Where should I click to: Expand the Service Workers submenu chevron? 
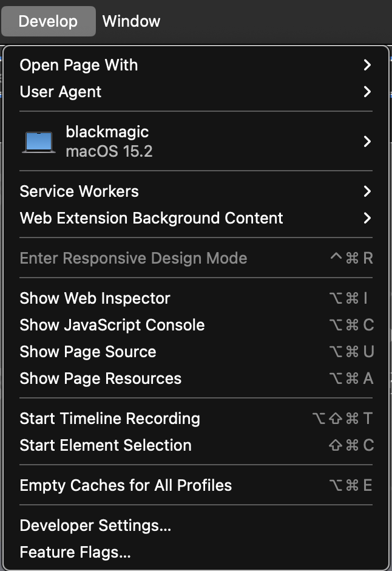367,191
